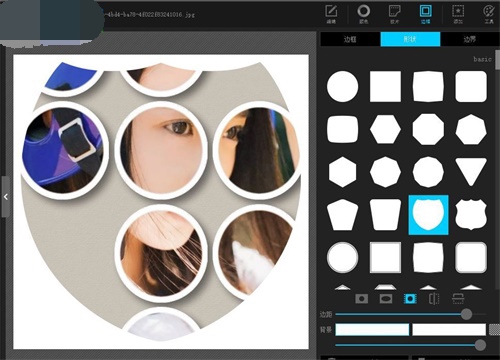Pick the checkered transparent background swatch

495,329
